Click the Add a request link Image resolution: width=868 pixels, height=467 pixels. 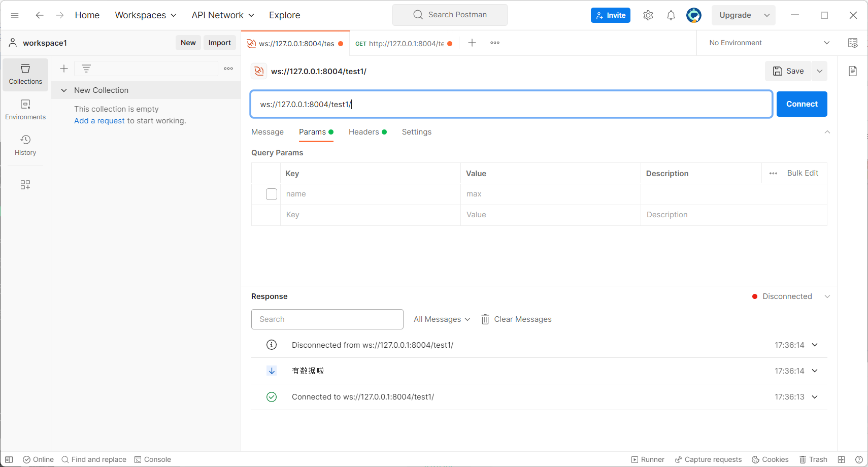(x=99, y=121)
